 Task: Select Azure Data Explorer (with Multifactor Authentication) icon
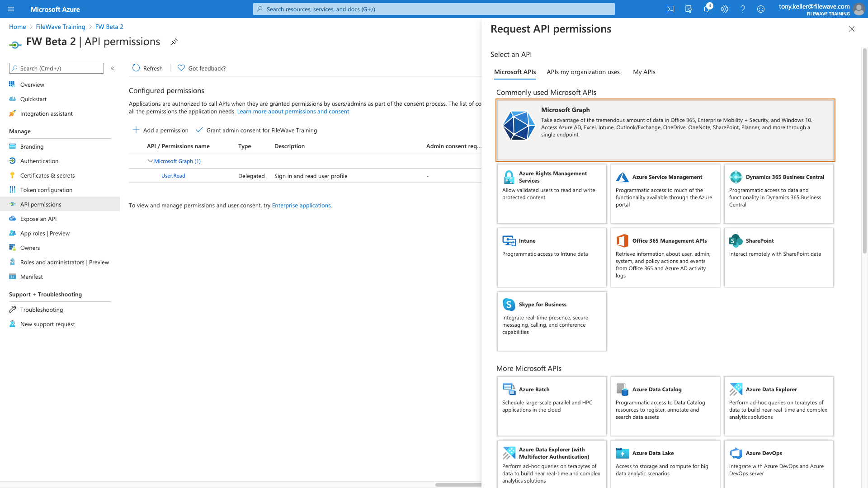pos(509,453)
